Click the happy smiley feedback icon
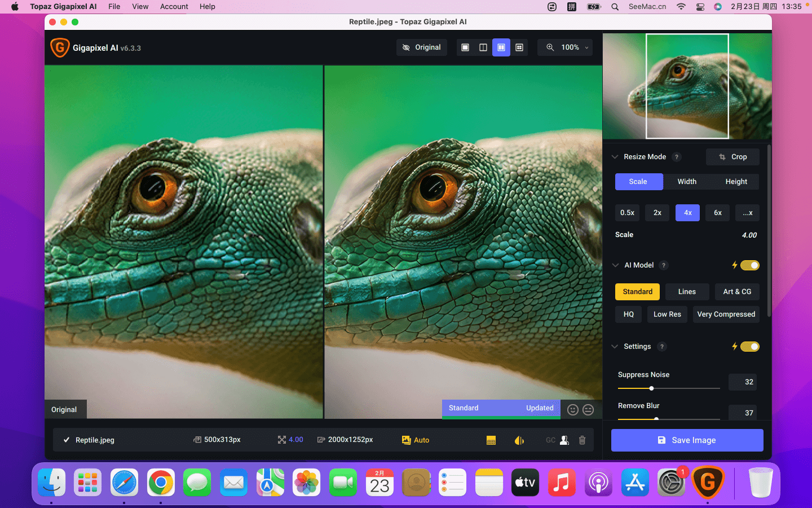Screen dimensions: 812x508 (573, 410)
